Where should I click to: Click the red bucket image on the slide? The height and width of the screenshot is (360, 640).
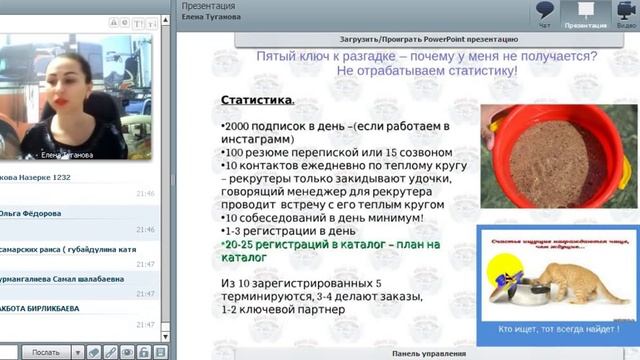[559, 156]
